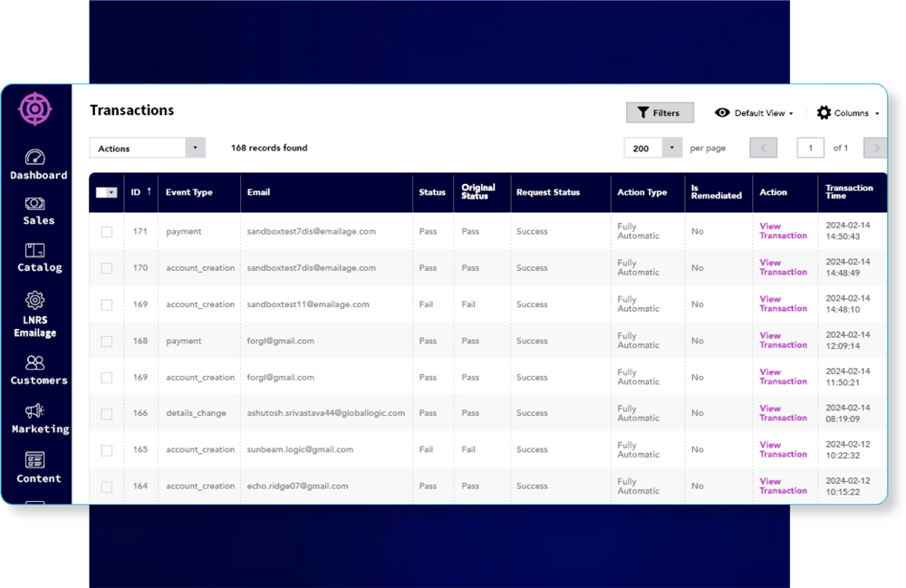This screenshot has width=906, height=588.
Task: Open the 200 per page dropdown arrow
Action: pos(672,148)
